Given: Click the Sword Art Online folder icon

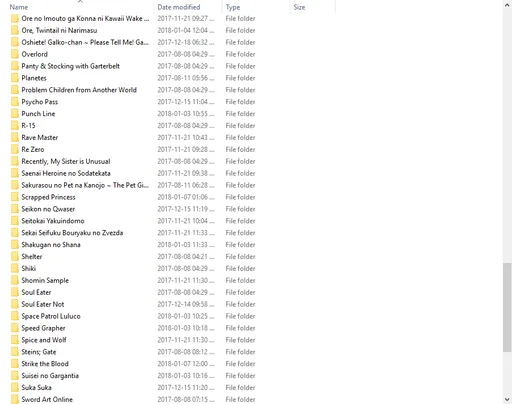Looking at the screenshot, I should [x=15, y=399].
